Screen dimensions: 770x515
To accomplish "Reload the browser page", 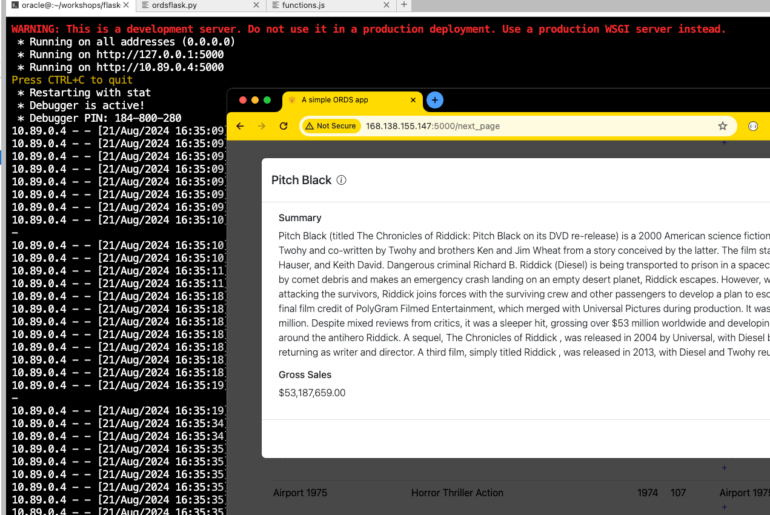I will point(283,126).
